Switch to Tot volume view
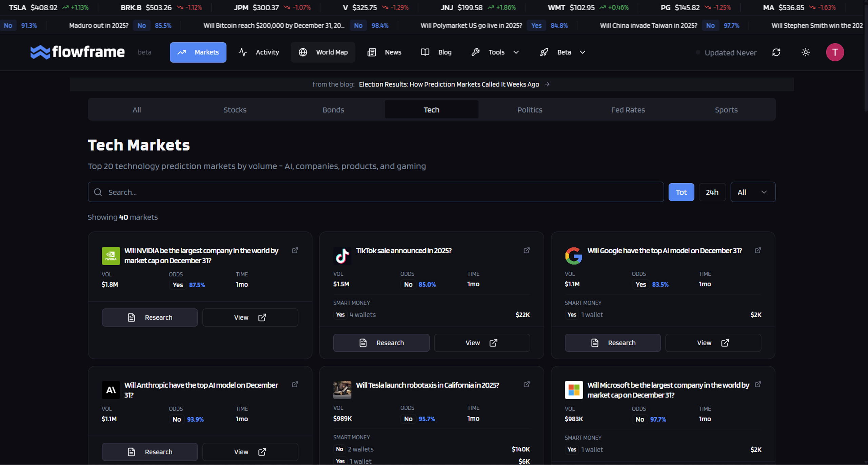Screen dimensions: 868x465 click(681, 192)
